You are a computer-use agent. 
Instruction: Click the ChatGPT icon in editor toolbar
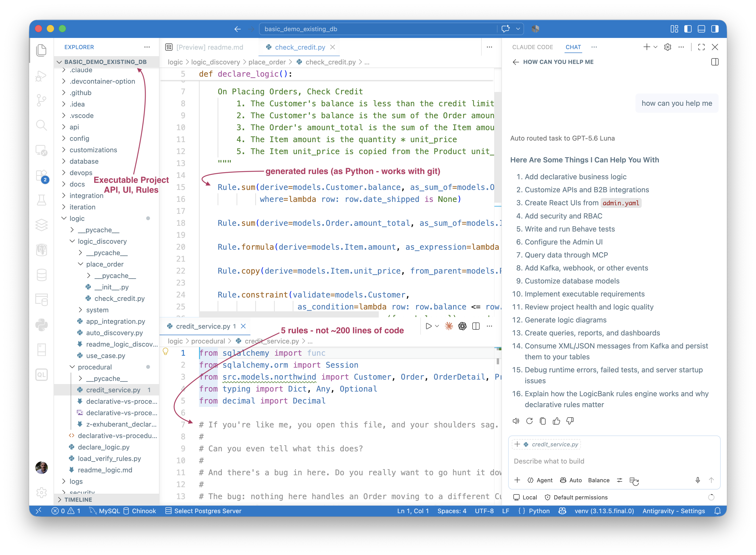(462, 326)
